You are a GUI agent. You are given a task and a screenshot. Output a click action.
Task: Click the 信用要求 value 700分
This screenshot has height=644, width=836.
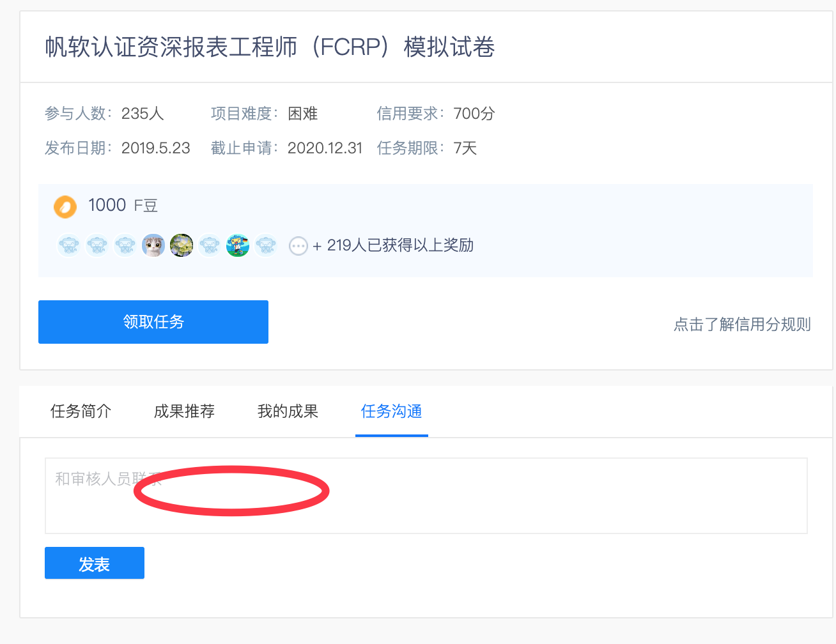474,114
